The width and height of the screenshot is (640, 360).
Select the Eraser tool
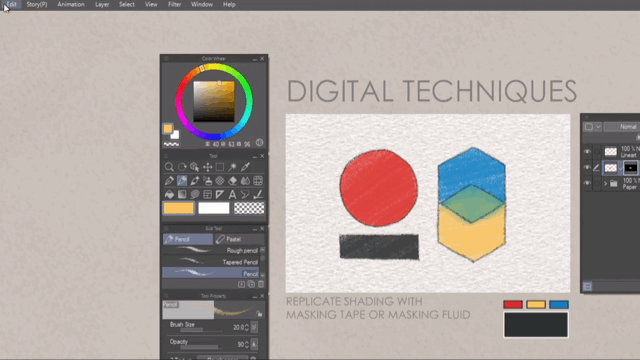click(x=232, y=181)
